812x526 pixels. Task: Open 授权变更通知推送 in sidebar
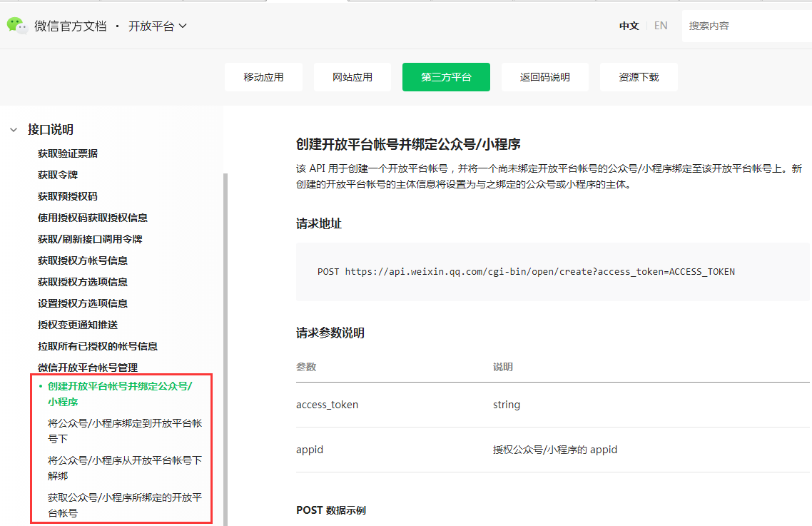[x=78, y=325]
